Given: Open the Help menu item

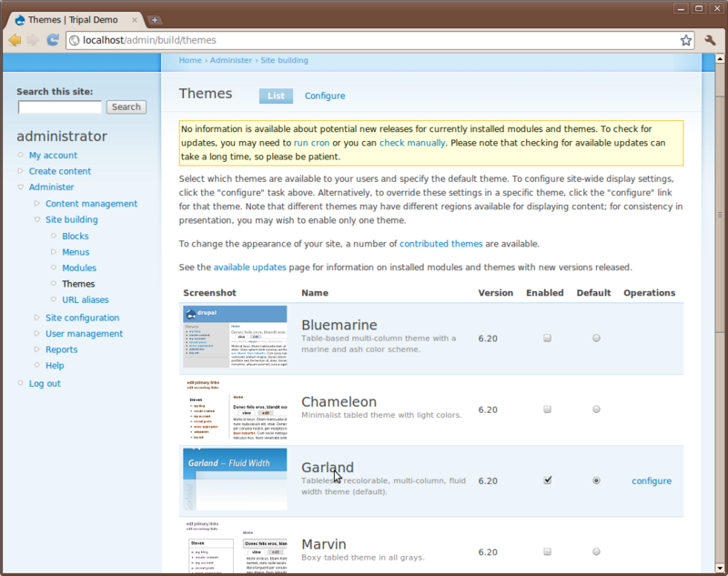Looking at the screenshot, I should 55,365.
